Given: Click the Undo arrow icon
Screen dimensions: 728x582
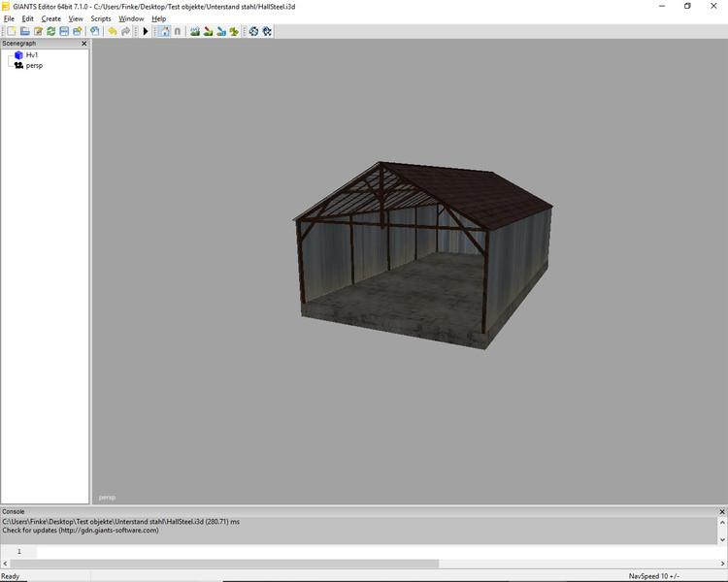Looking at the screenshot, I should 112,31.
